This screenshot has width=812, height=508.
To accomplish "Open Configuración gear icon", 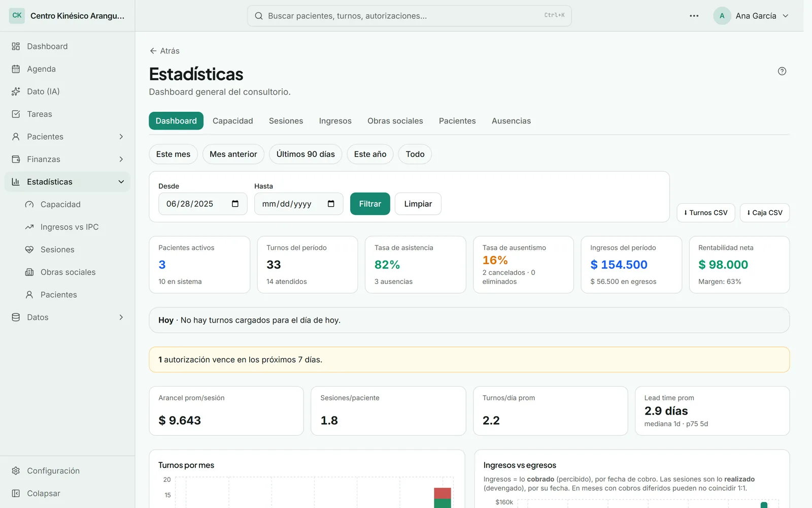I will [16, 471].
